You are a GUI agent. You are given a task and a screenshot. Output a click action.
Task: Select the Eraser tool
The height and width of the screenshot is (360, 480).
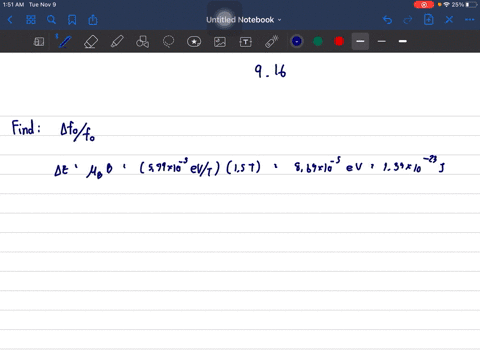click(91, 42)
